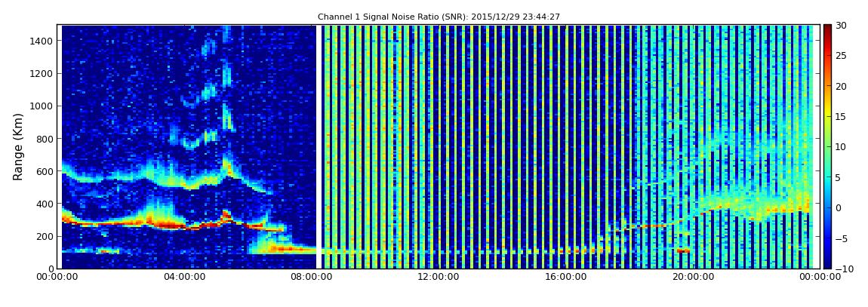This screenshot has width=868, height=307.
Task: Select the 200 range tick label
Action: (x=45, y=237)
